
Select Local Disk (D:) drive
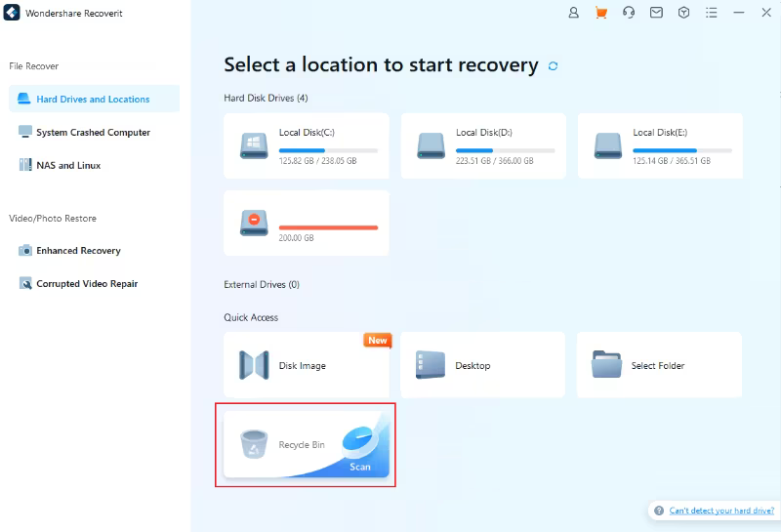(482, 145)
